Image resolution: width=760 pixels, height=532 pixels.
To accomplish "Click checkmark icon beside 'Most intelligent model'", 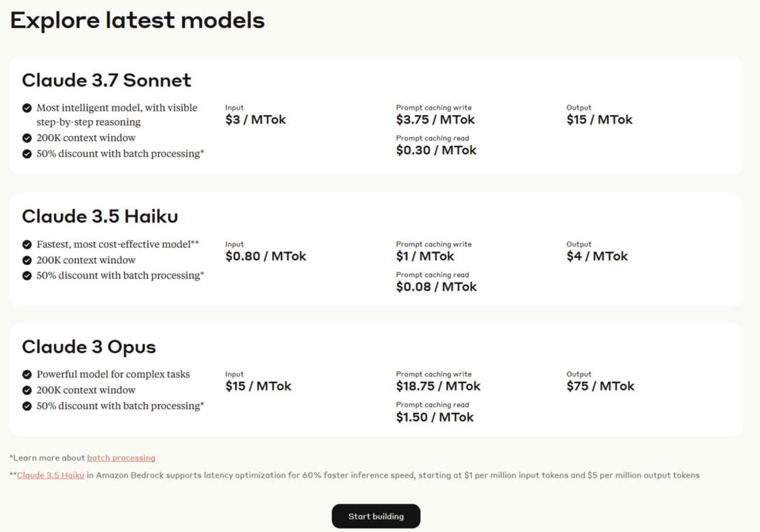I will pyautogui.click(x=27, y=108).
